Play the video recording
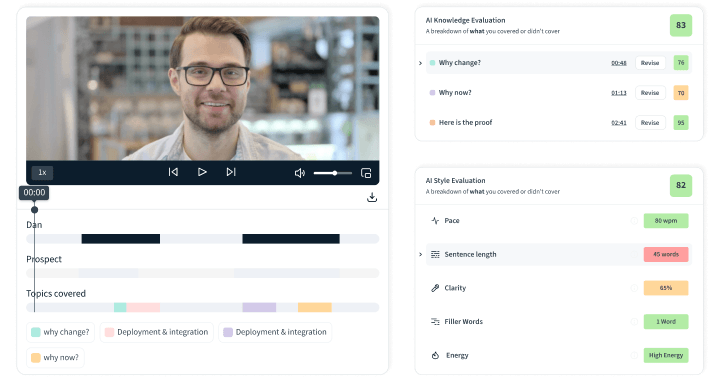This screenshot has height=382, width=713. (x=202, y=172)
